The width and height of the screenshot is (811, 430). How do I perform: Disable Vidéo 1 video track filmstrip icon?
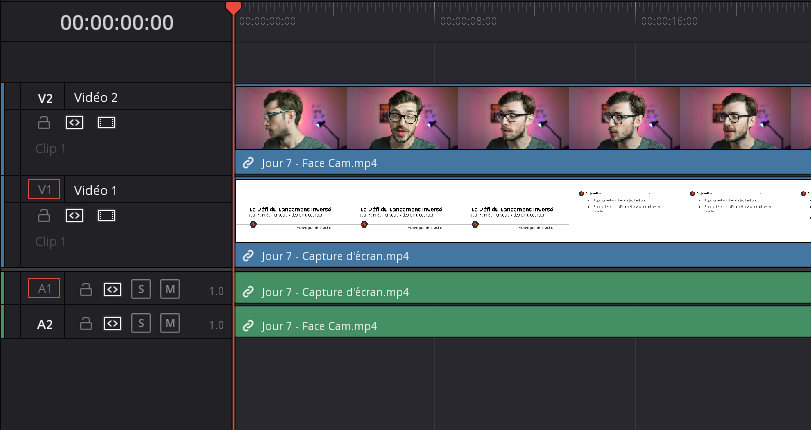coord(107,215)
